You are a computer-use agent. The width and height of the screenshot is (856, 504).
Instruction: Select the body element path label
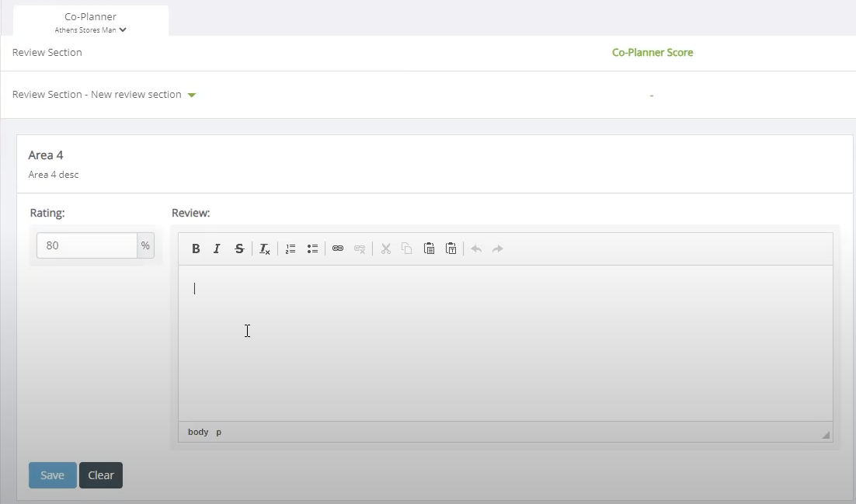coord(198,432)
